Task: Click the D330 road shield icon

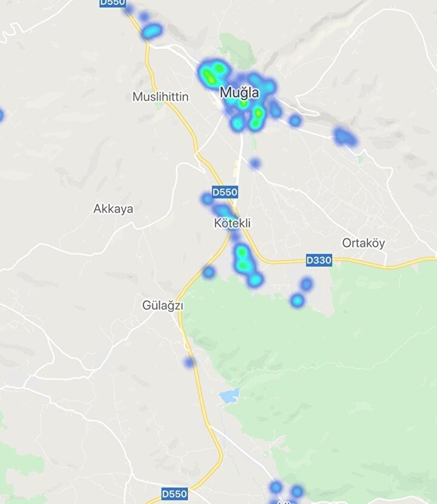Action: coord(319,260)
